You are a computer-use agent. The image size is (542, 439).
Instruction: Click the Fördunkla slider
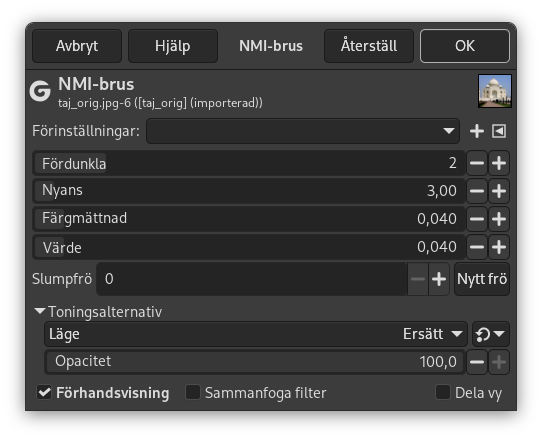tap(249, 163)
